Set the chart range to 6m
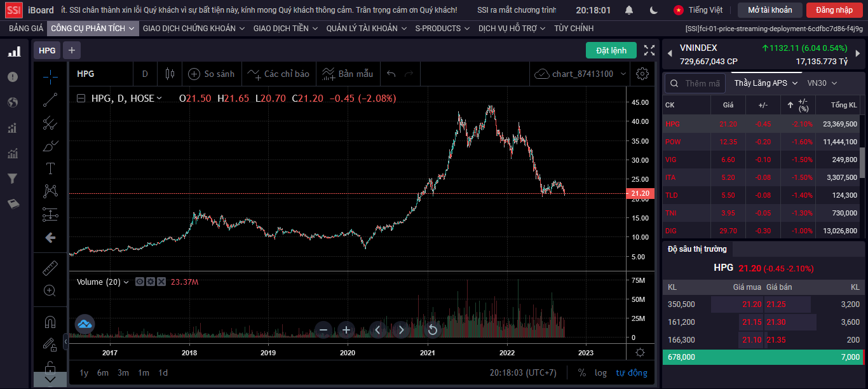This screenshot has height=389, width=868. (103, 372)
